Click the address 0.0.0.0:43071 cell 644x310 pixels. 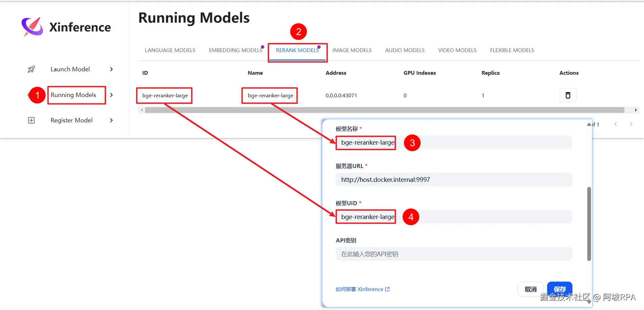[341, 96]
